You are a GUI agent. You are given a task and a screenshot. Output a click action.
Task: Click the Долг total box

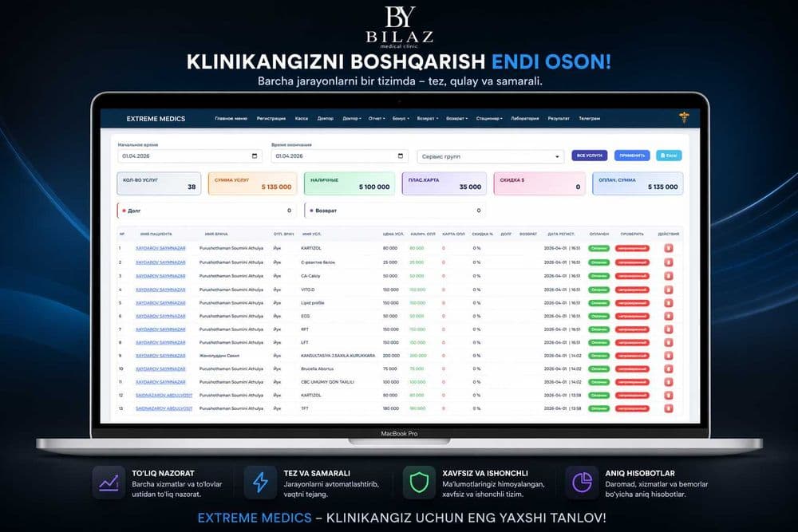[x=207, y=211]
